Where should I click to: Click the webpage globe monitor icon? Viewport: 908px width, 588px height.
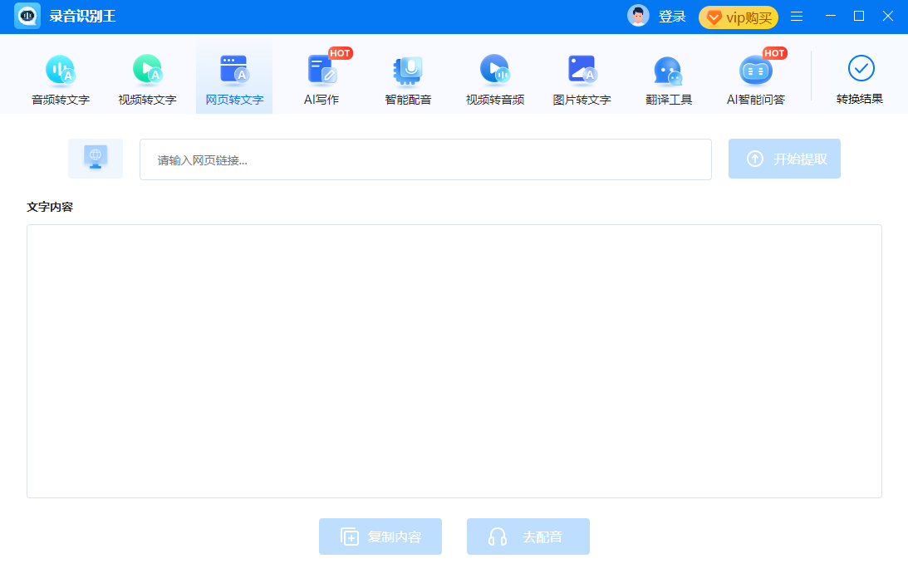(x=96, y=159)
